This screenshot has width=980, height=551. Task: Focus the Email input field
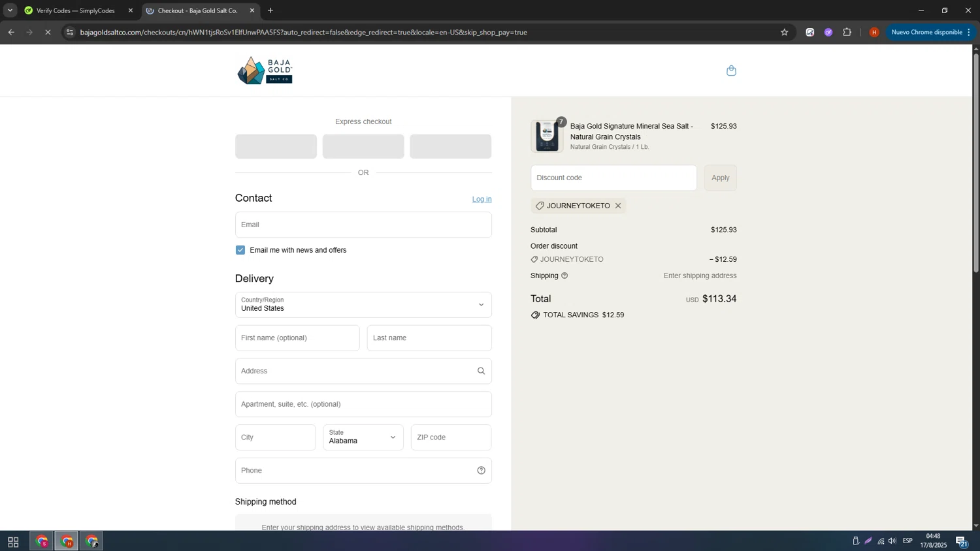click(363, 225)
